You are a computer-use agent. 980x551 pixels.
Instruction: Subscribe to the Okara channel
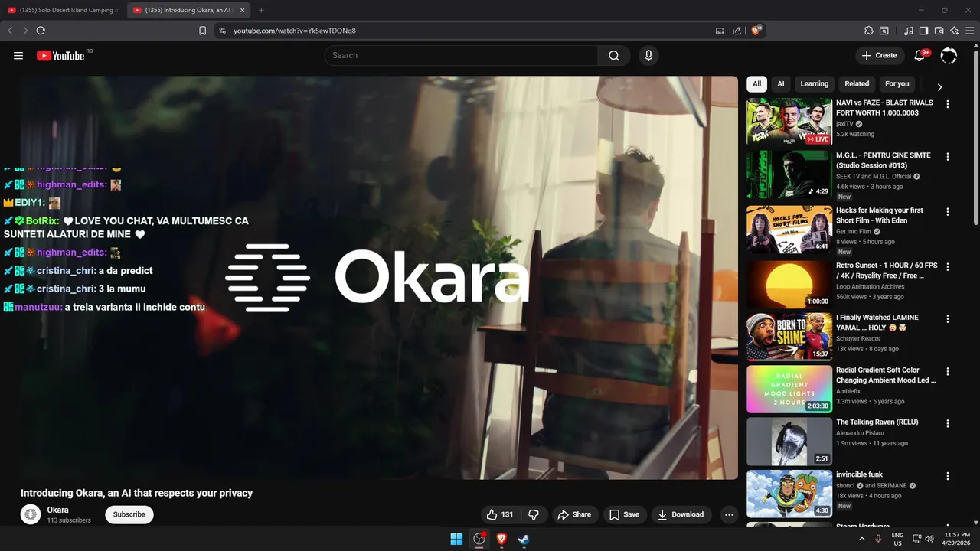pyautogui.click(x=129, y=514)
